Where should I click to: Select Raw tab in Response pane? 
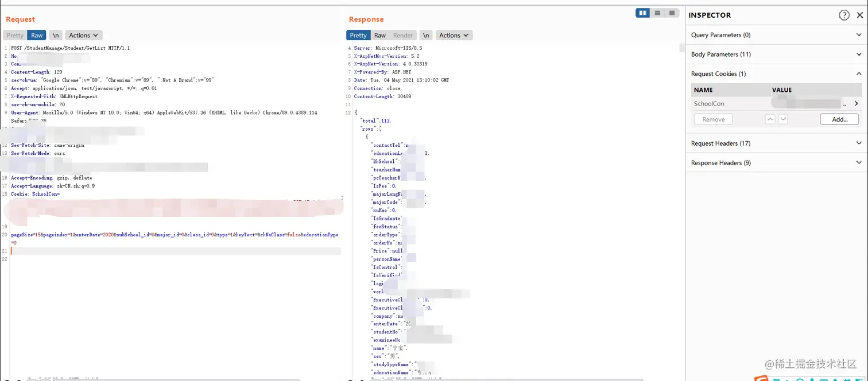coord(380,35)
